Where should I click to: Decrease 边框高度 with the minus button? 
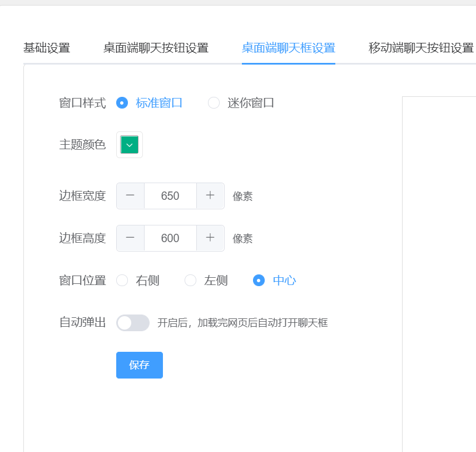click(x=130, y=238)
